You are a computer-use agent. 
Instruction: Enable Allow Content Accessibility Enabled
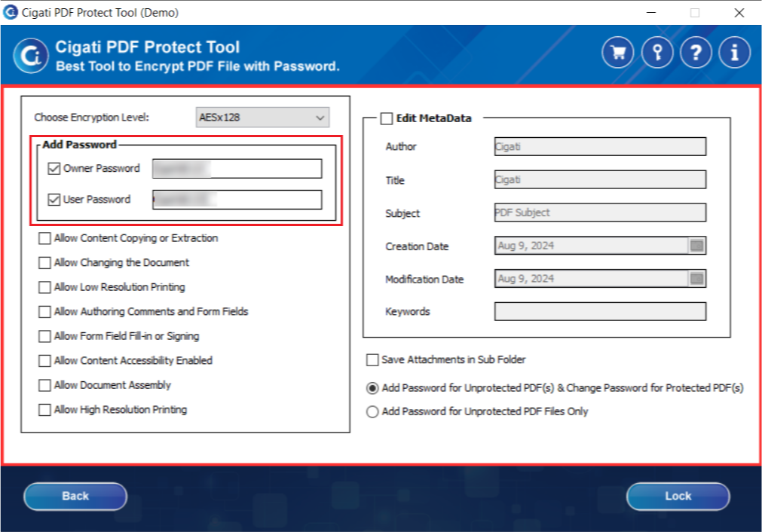tap(44, 361)
